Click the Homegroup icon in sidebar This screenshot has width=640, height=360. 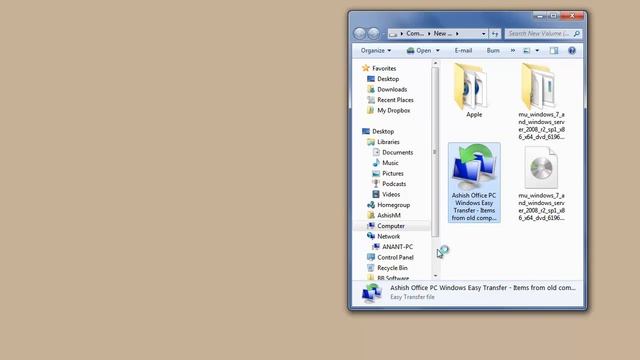click(371, 205)
